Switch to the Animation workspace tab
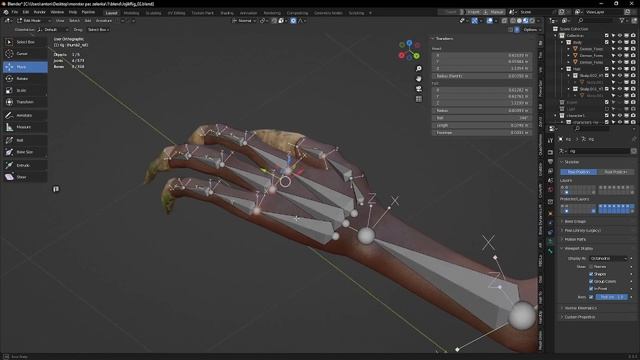640x360 pixels. (x=248, y=13)
